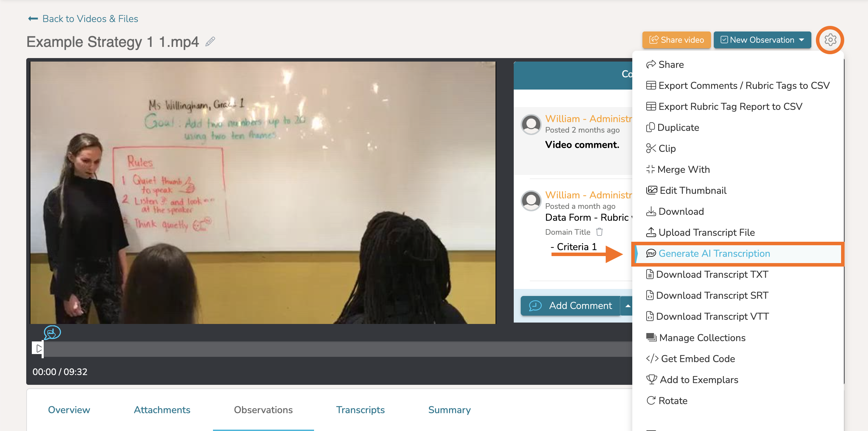
Task: Click the back arrow icon
Action: pyautogui.click(x=33, y=19)
